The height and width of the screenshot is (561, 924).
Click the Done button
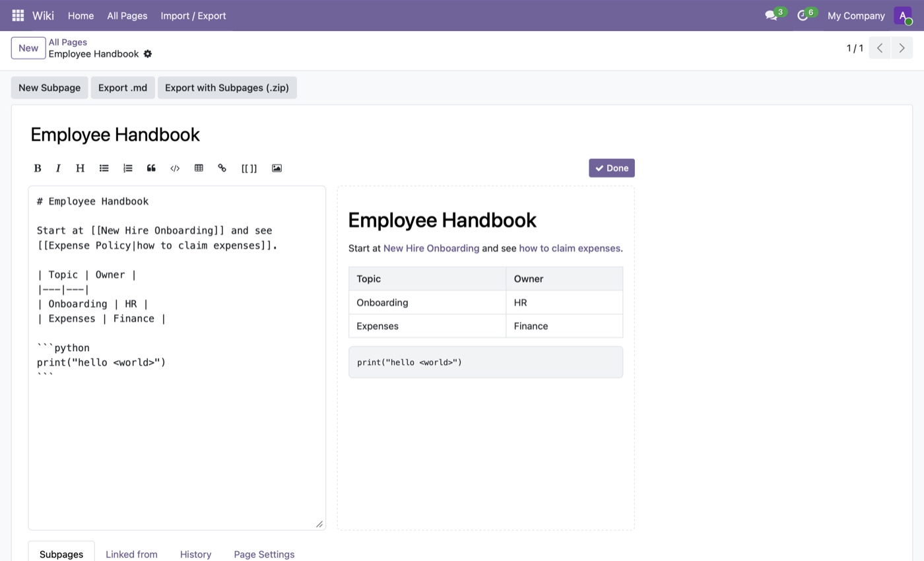point(612,168)
